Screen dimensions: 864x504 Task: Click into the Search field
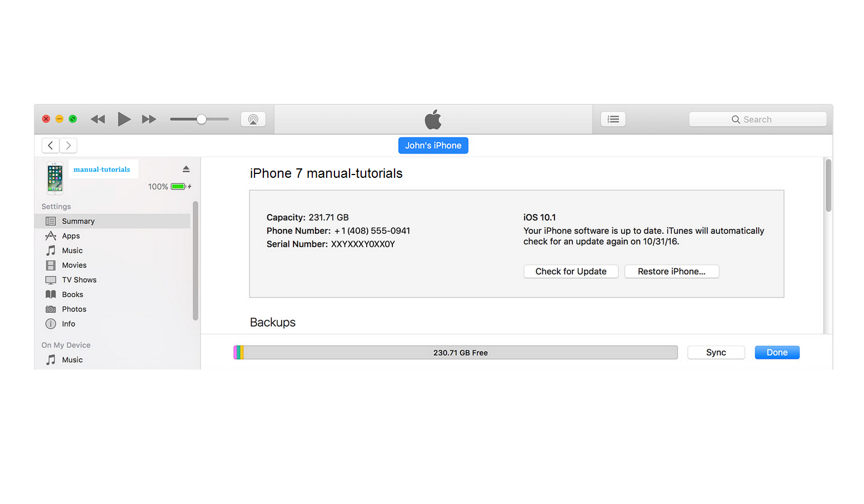tap(758, 119)
